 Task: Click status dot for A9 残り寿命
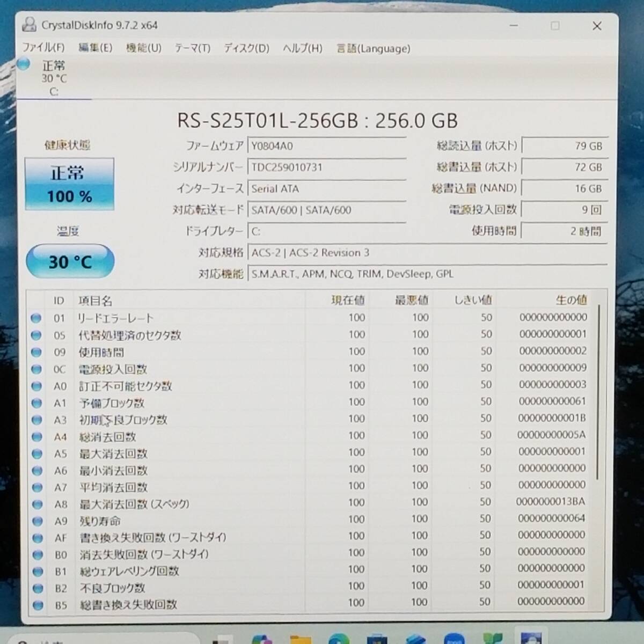(x=36, y=521)
